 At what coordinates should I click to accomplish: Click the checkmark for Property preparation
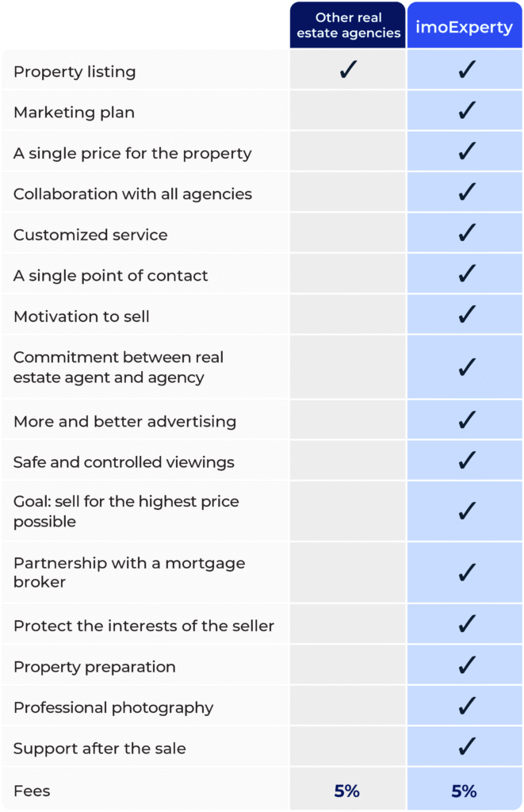point(466,665)
